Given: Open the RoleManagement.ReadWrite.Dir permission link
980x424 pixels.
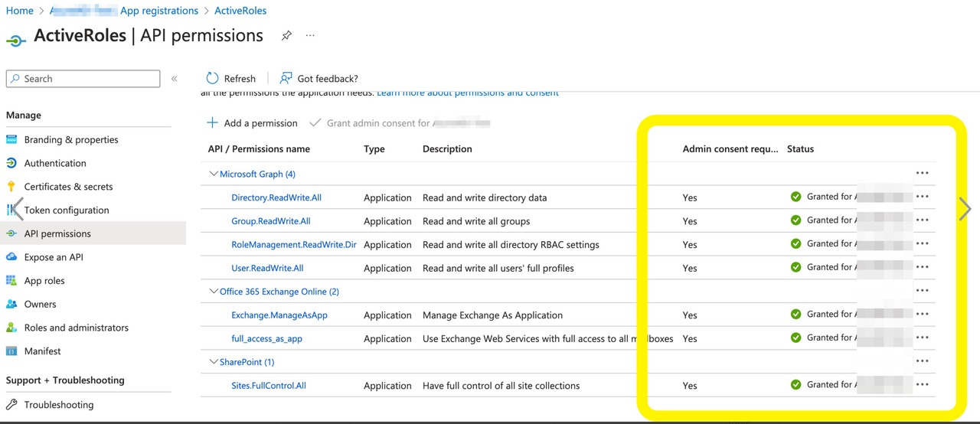Looking at the screenshot, I should click(x=294, y=245).
